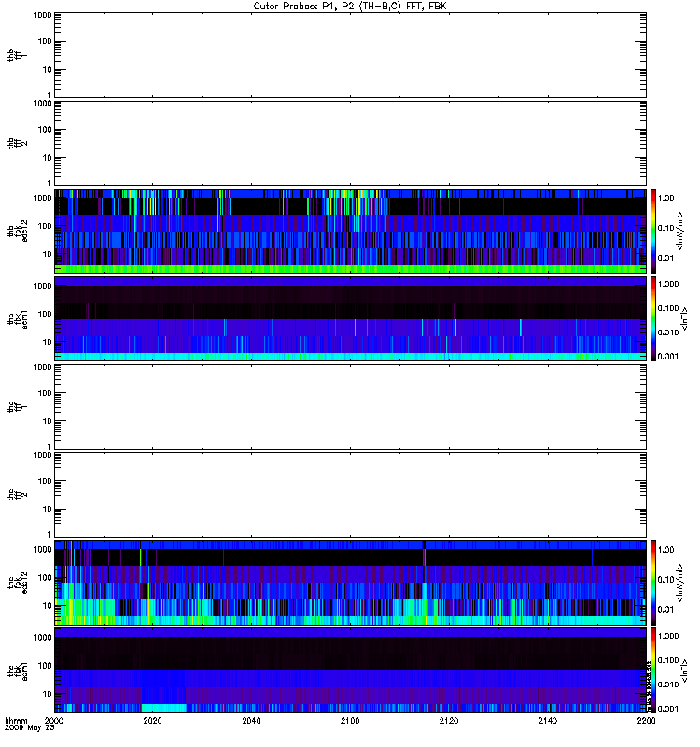
Task: Click the 'thb fbk scm1' y-axis label
Action: (x=18, y=319)
